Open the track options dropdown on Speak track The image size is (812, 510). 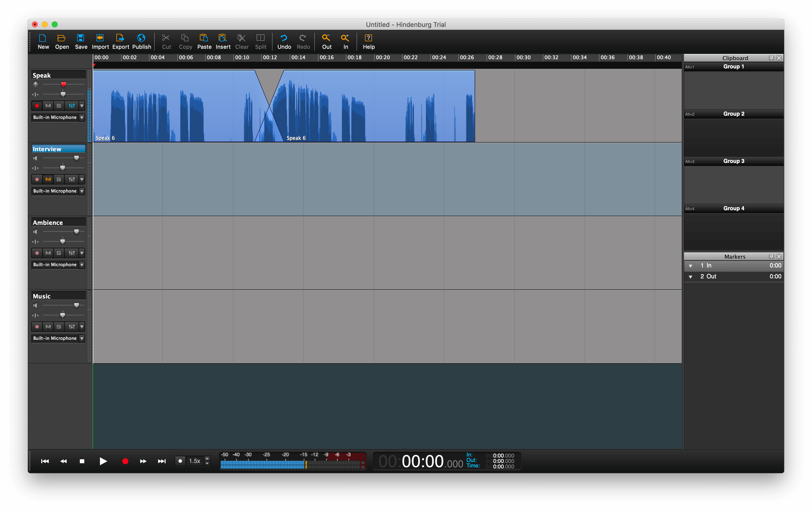(82, 105)
